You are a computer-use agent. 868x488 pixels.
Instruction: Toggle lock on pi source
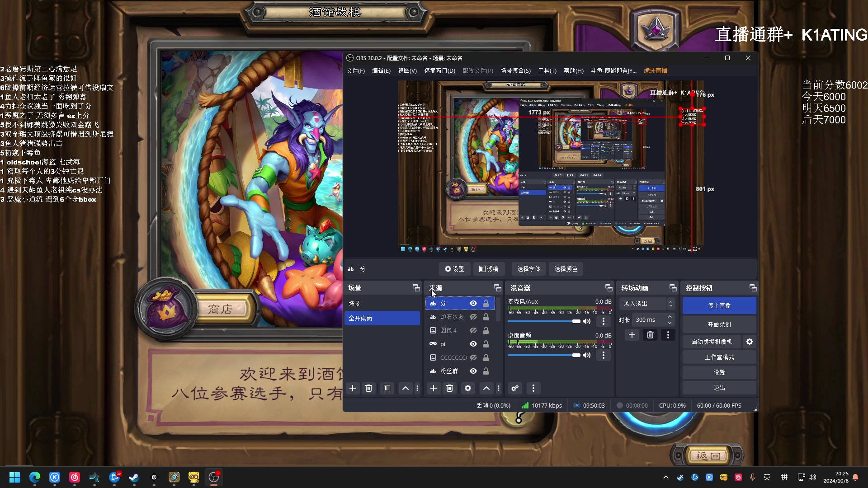point(486,344)
